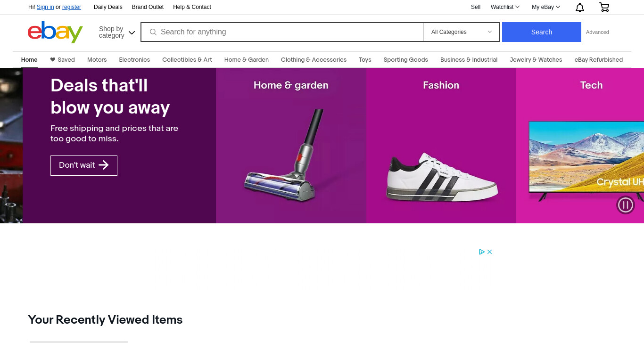Click the AdChoices triangle icon
This screenshot has width=644, height=343.
(x=482, y=252)
